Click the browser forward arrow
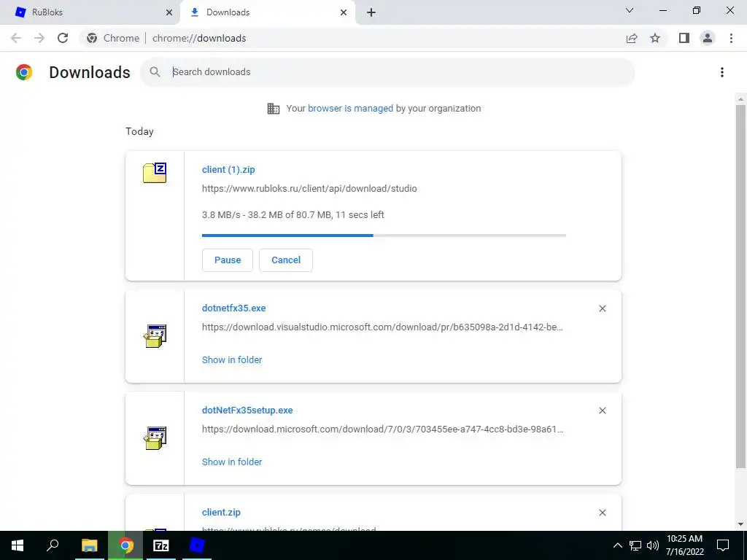This screenshot has height=560, width=747. pyautogui.click(x=39, y=38)
